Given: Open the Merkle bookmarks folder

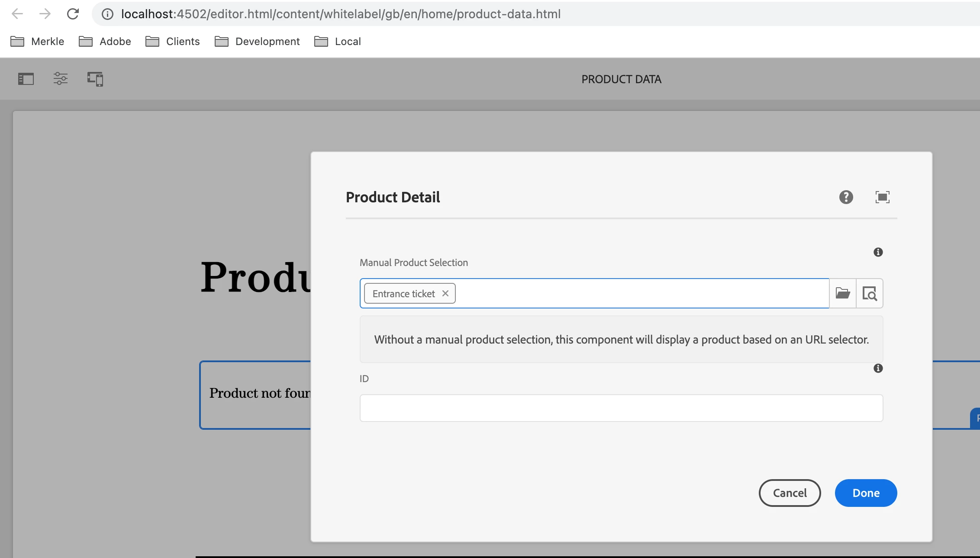Looking at the screenshot, I should tap(37, 42).
